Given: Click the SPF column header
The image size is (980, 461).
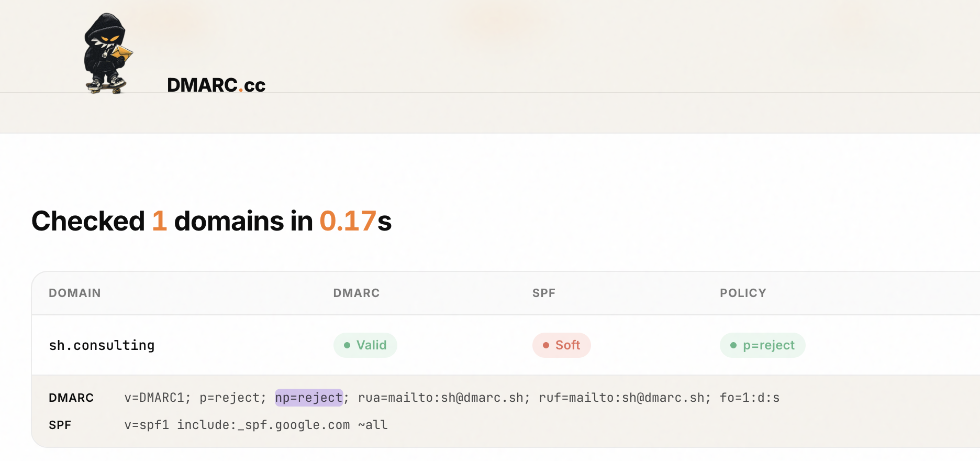Looking at the screenshot, I should pyautogui.click(x=544, y=293).
